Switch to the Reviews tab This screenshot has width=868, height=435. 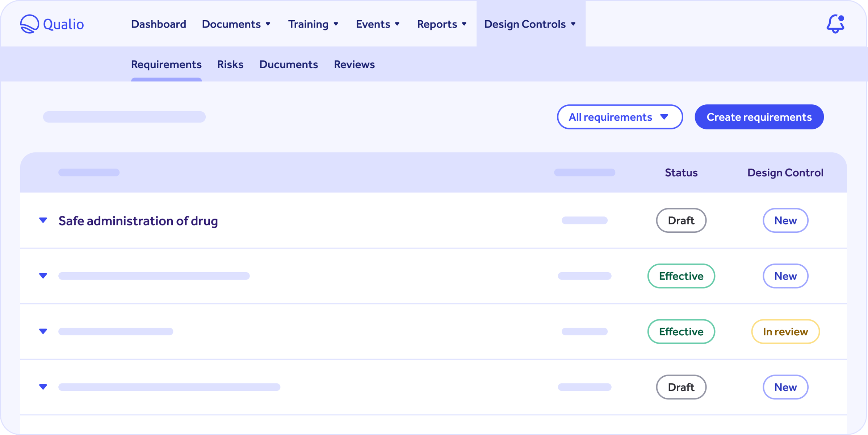[354, 65]
